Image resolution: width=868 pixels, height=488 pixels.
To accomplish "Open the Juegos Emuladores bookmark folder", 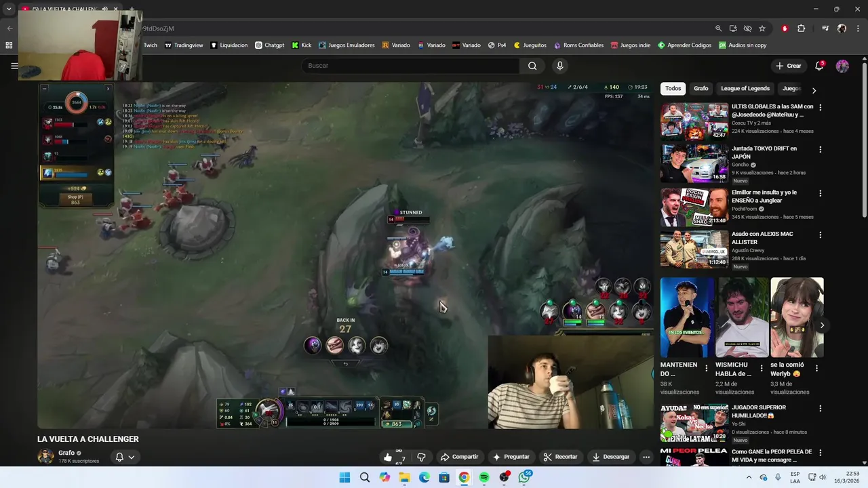I will (x=347, y=45).
